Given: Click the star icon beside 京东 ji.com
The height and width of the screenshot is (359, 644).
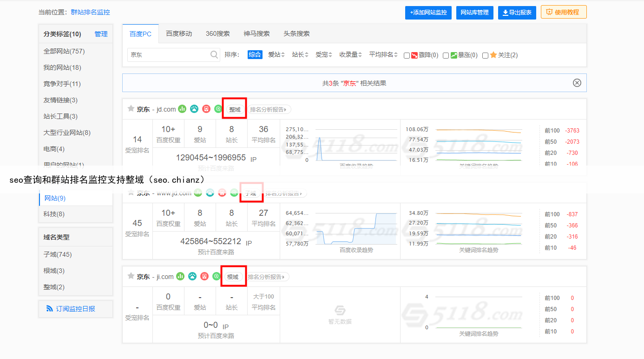Looking at the screenshot, I should point(131,276).
